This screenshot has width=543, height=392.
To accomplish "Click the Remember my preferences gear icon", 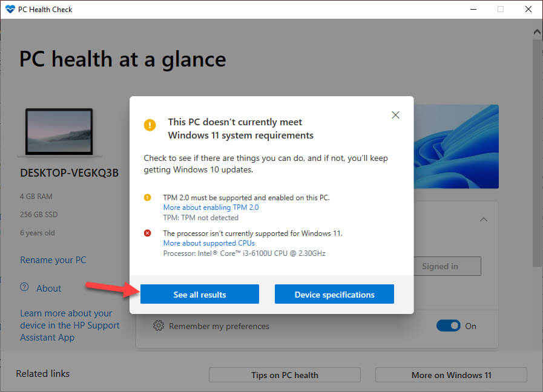I will 159,326.
